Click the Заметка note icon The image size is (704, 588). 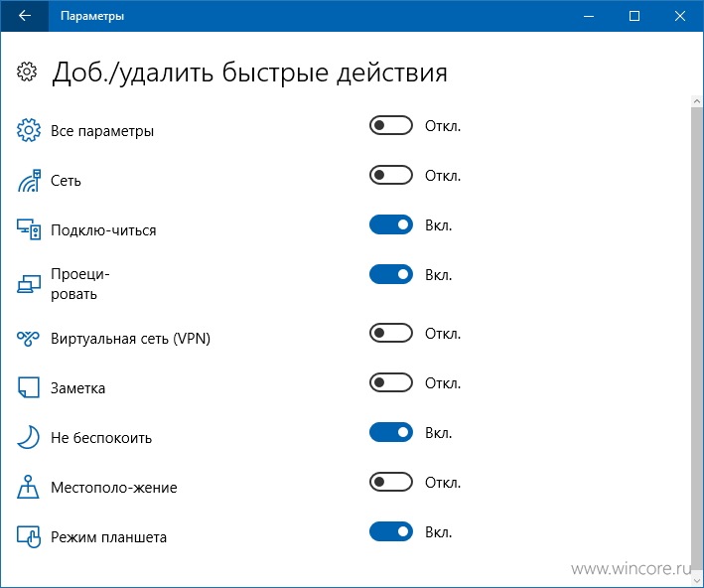click(28, 387)
